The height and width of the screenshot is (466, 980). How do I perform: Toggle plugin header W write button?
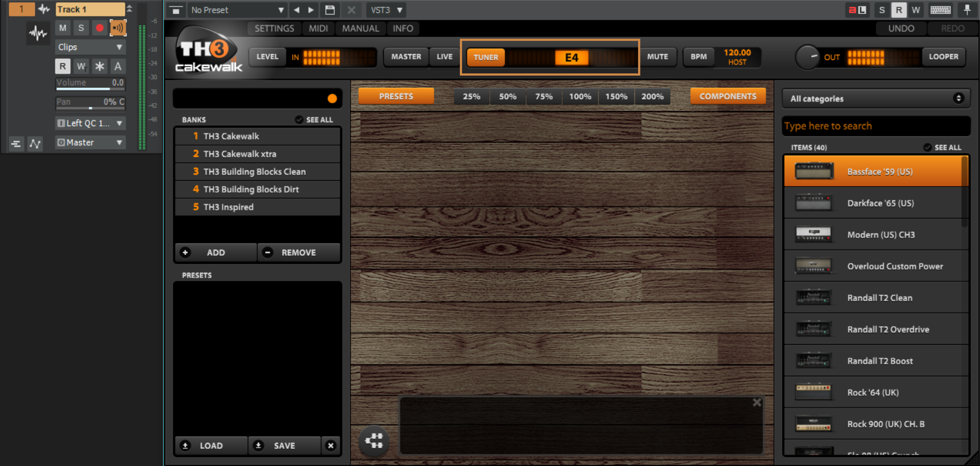(x=916, y=10)
